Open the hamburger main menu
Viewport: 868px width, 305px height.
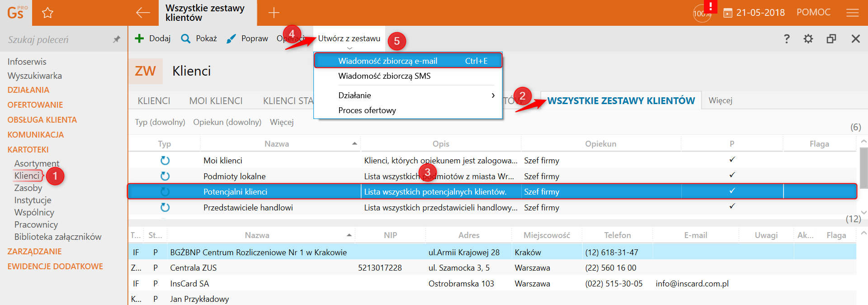point(852,13)
